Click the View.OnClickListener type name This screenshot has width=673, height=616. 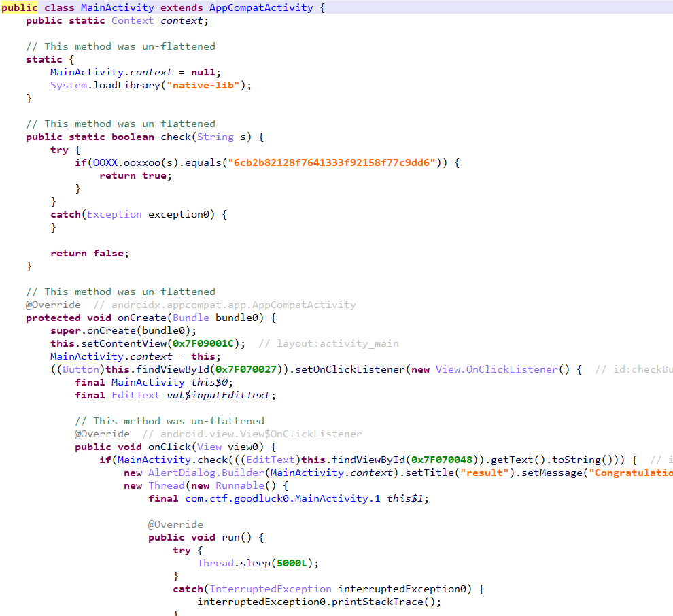coord(497,369)
